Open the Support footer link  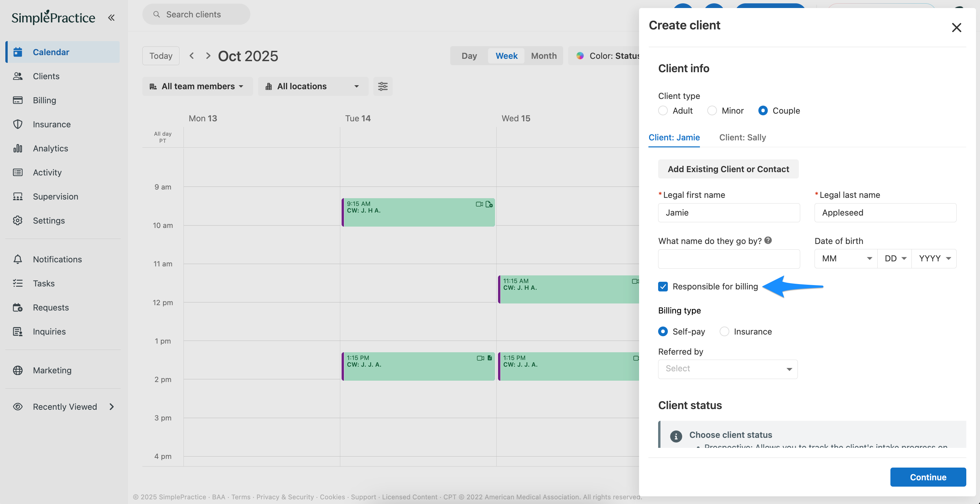tap(363, 497)
